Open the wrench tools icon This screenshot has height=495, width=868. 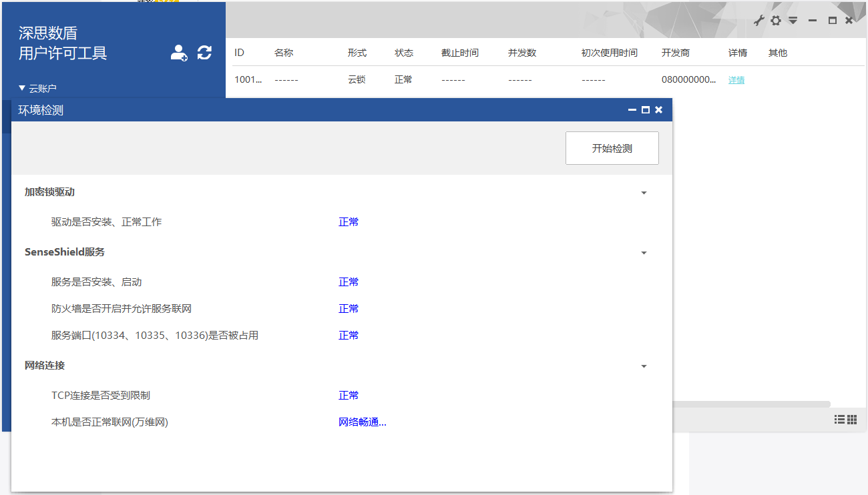tap(758, 21)
